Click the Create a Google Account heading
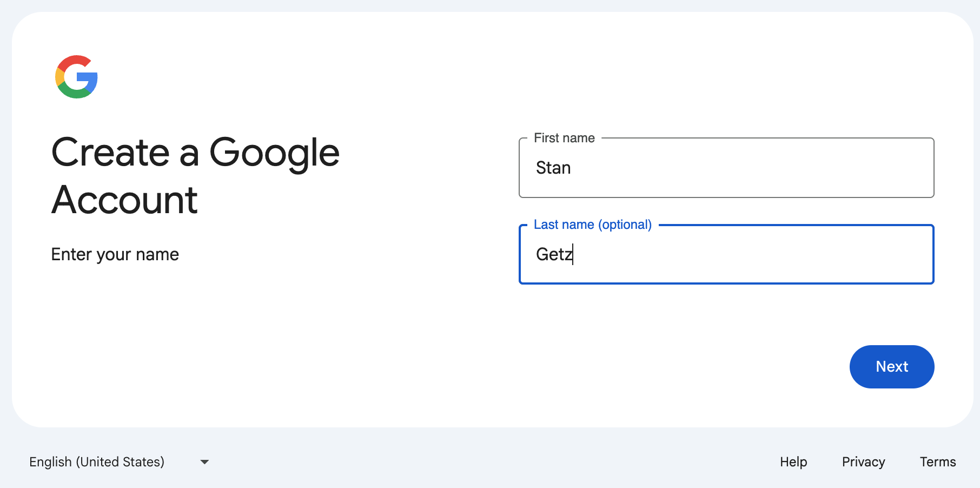 point(195,176)
